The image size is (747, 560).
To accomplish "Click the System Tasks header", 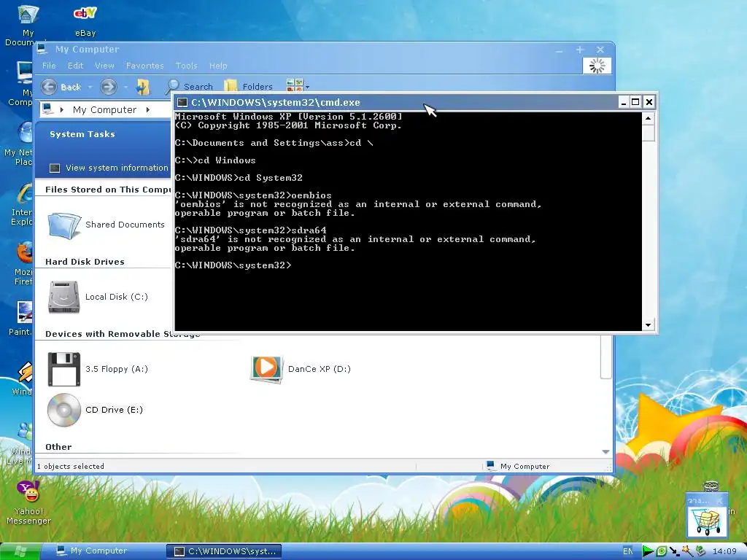I will tap(82, 134).
